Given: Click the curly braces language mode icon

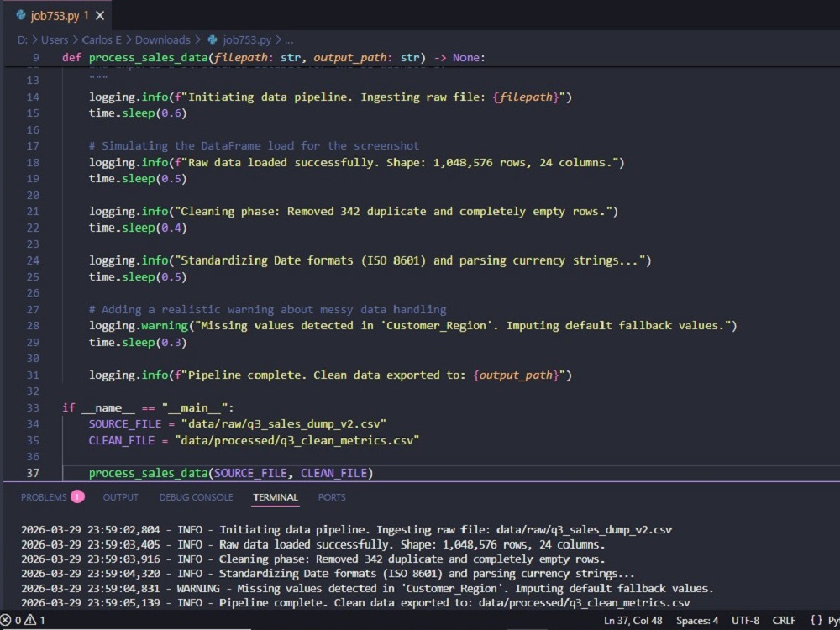Looking at the screenshot, I should [816, 621].
